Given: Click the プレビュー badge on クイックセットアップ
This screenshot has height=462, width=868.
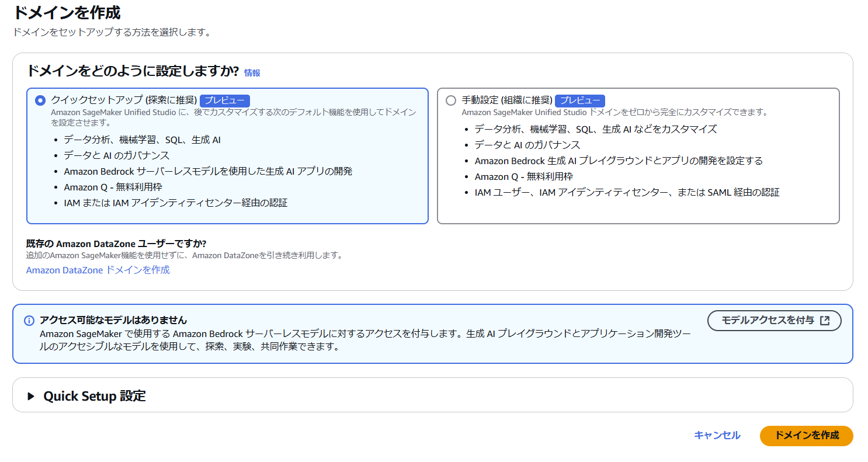Looking at the screenshot, I should pyautogui.click(x=225, y=100).
